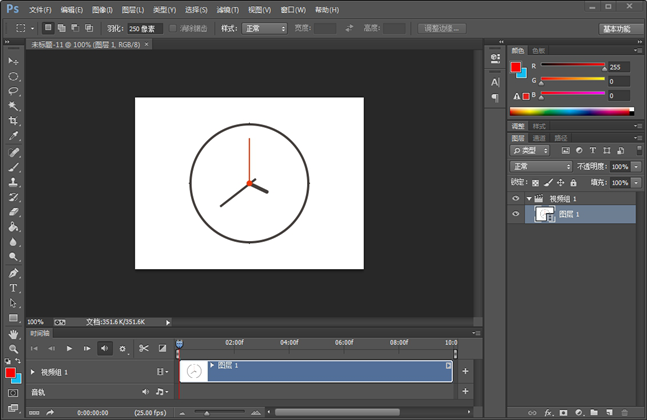Add a layer mask
The height and width of the screenshot is (420, 647).
point(563,413)
